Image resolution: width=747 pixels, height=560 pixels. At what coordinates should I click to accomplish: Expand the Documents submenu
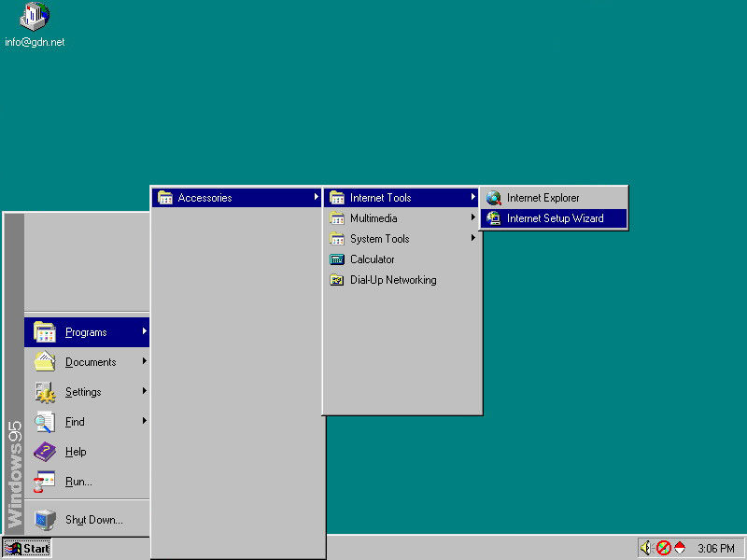pos(91,362)
